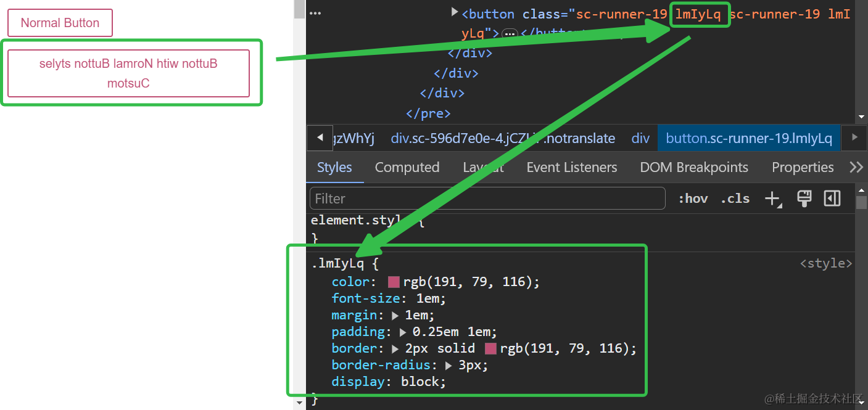Click the paintbrush rendering emulation icon
868x410 pixels.
tap(804, 199)
